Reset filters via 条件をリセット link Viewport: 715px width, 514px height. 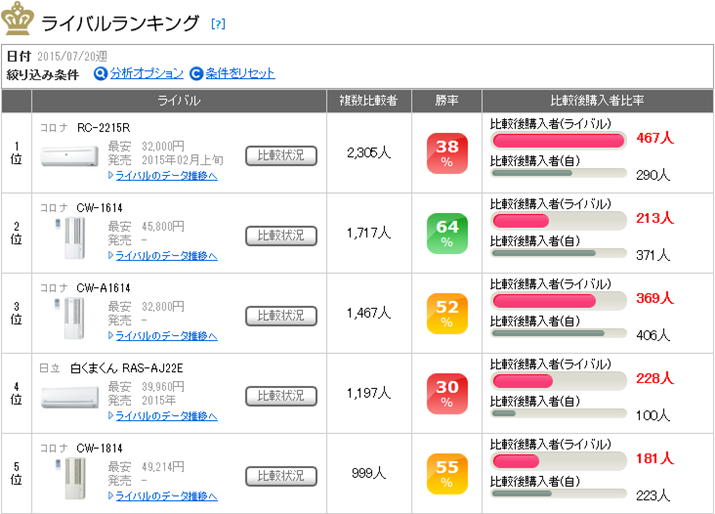pos(240,73)
